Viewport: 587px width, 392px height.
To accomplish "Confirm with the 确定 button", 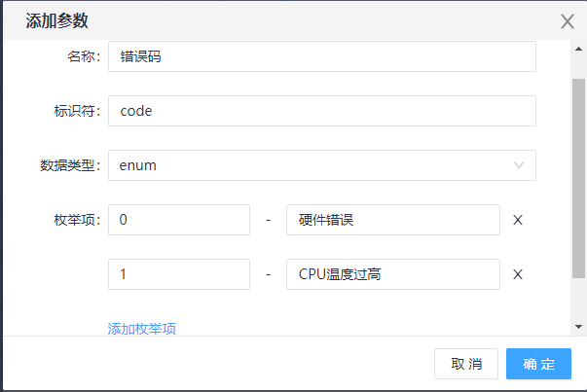I will tap(538, 364).
